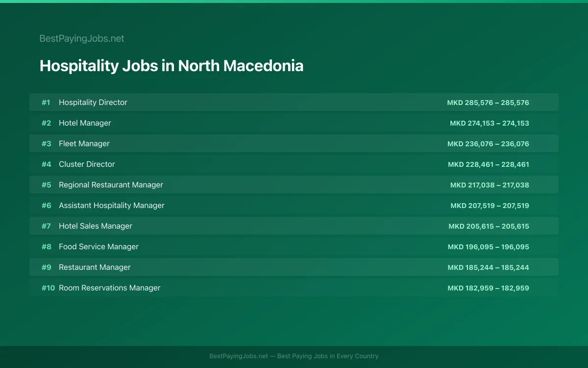
Task: Select the Room Reservations Manager job title
Action: pyautogui.click(x=110, y=288)
